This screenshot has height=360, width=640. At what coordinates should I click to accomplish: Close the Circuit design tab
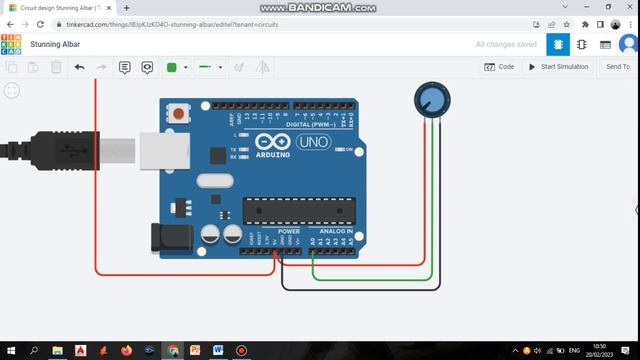tap(109, 8)
